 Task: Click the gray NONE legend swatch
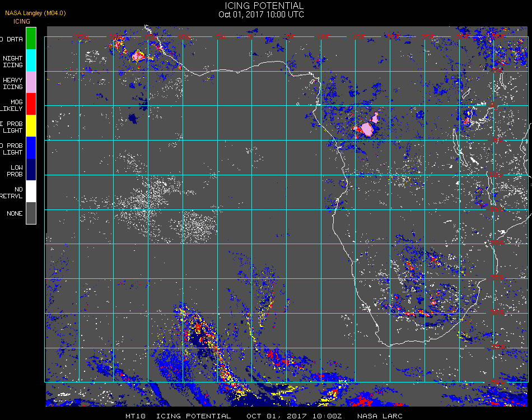pyautogui.click(x=31, y=213)
